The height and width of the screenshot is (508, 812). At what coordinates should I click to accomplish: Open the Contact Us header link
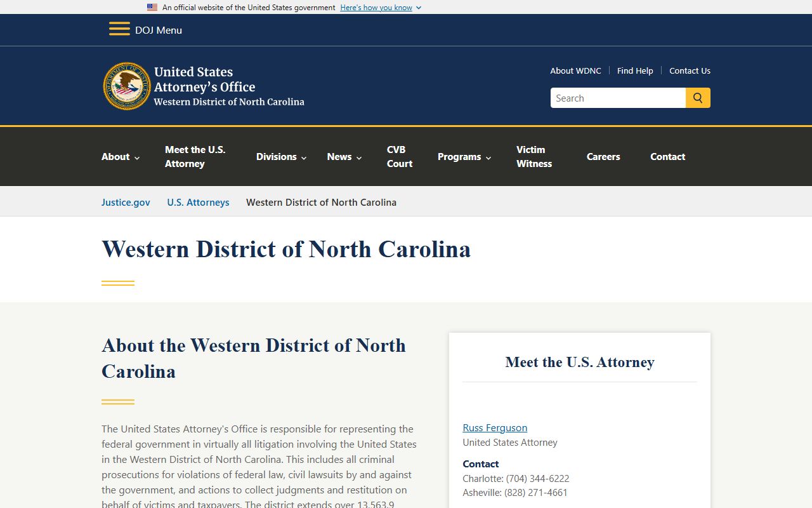[x=690, y=70]
